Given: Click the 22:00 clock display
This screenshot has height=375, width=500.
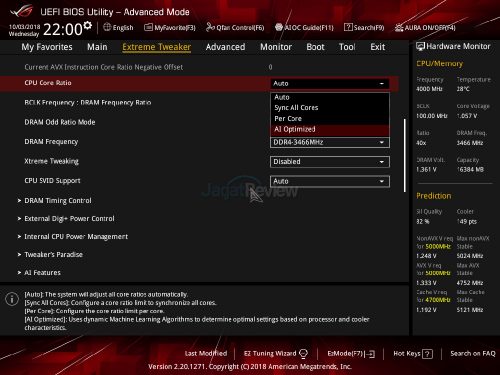Looking at the screenshot, I should click(x=63, y=29).
